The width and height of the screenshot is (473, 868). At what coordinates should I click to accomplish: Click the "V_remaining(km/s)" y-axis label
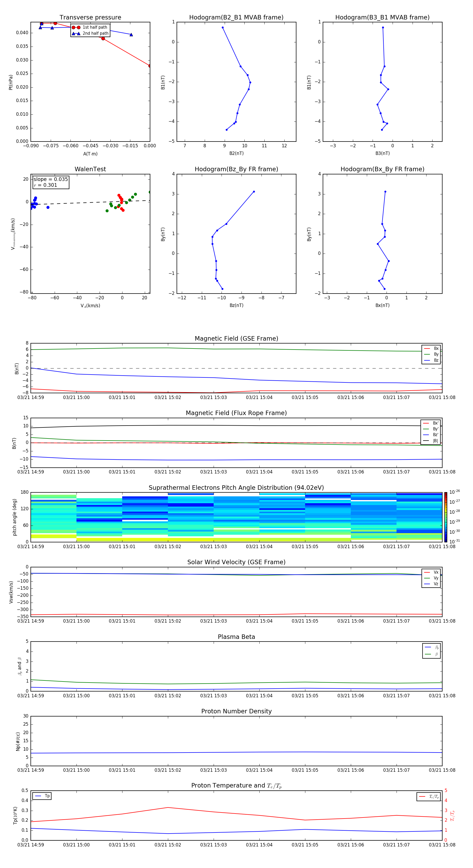[13, 234]
